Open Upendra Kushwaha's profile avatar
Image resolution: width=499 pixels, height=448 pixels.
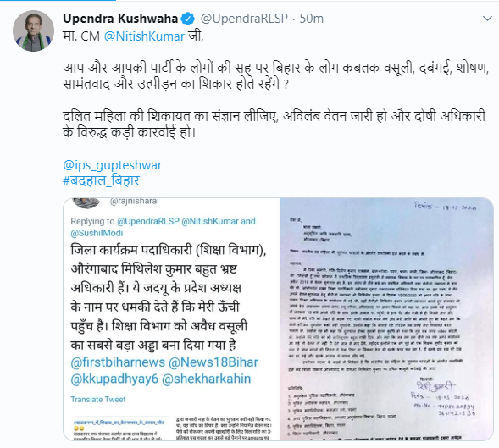(33, 30)
